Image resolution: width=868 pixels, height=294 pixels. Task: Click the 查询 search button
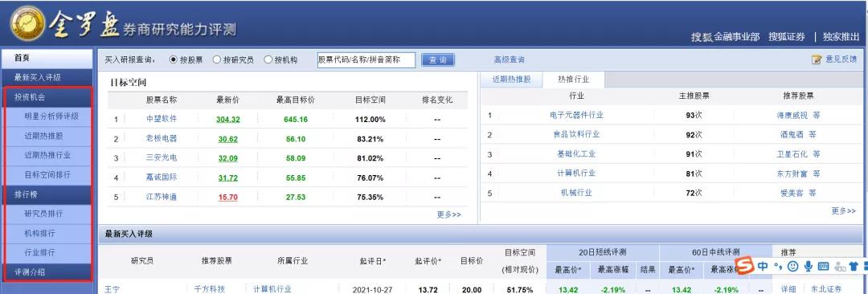coord(438,59)
